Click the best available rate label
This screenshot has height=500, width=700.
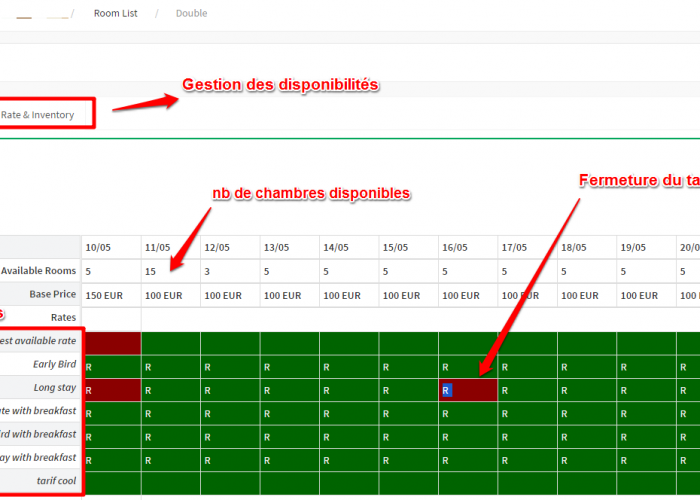38,341
